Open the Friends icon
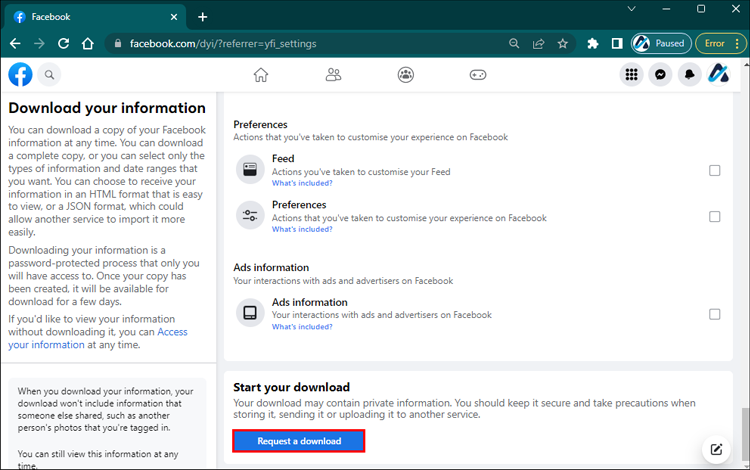This screenshot has width=750, height=470. click(334, 74)
